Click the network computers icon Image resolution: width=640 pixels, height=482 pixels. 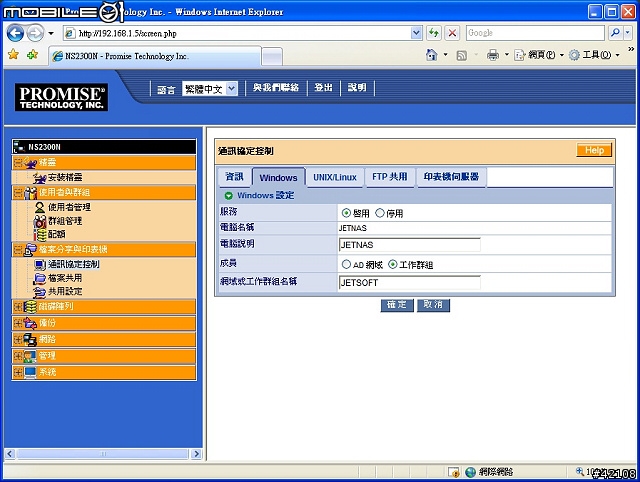tap(30, 339)
